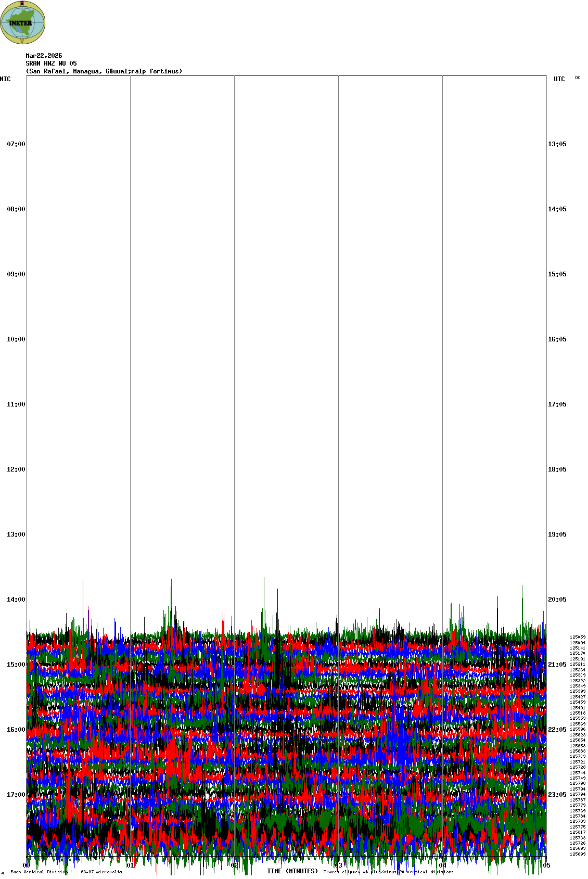This screenshot has width=588, height=879.
Task: Select the 17:00 local time marker
Action: coord(16,795)
